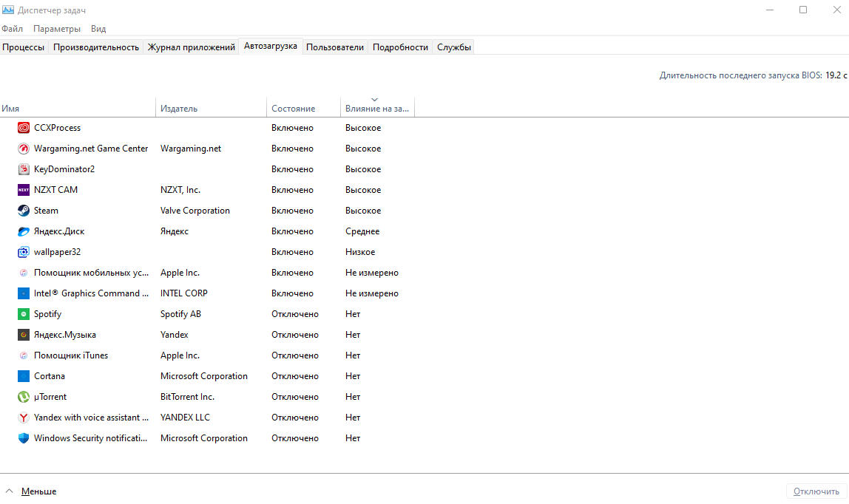
Task: Click BitTorrent Inc. publisher text
Action: point(187,397)
